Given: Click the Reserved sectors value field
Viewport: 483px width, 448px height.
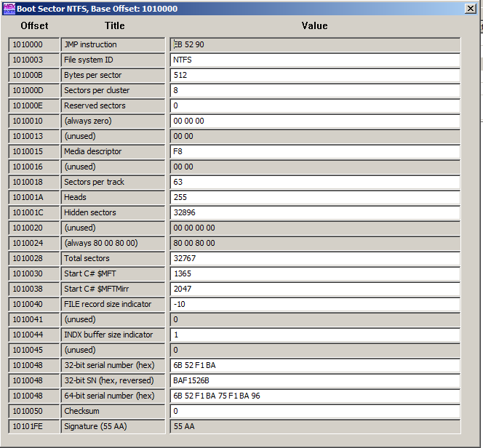Looking at the screenshot, I should pyautogui.click(x=315, y=105).
